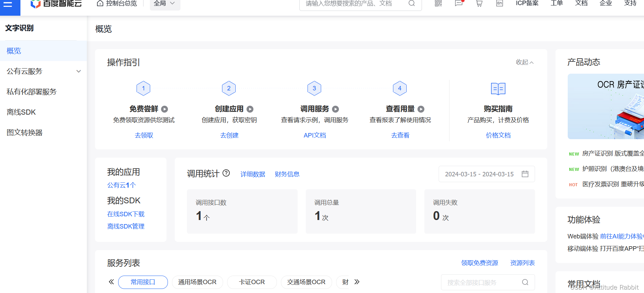Click step 2 hexagon icon
Screen dimensions: 644x293
(229, 88)
